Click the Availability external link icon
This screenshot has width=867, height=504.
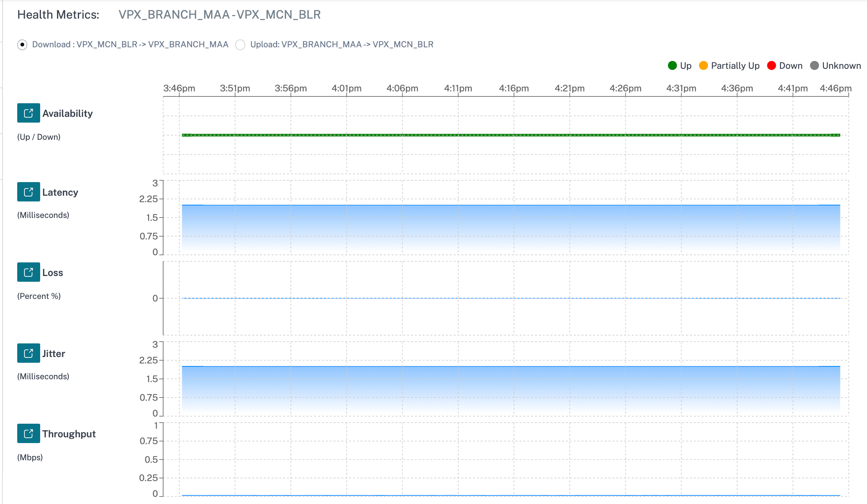click(x=28, y=113)
